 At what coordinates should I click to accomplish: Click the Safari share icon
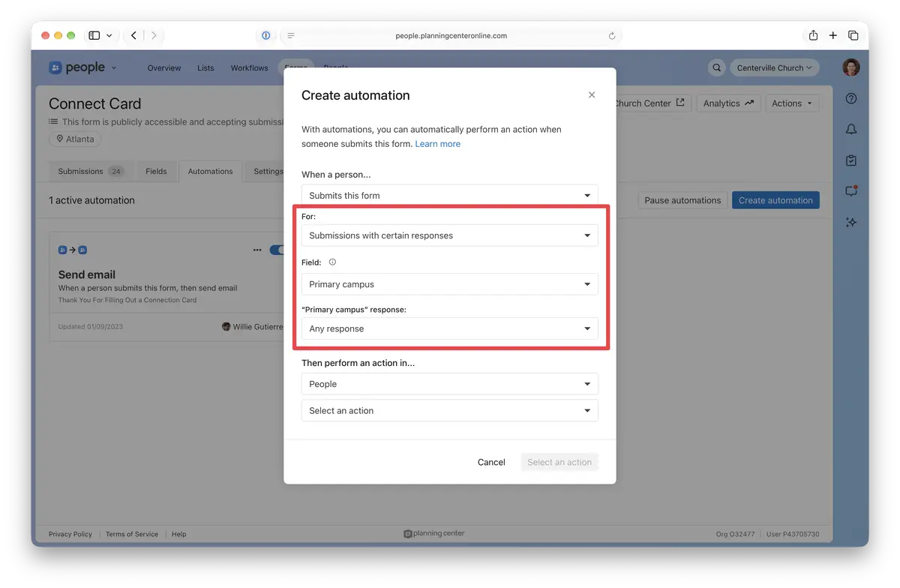(x=813, y=35)
